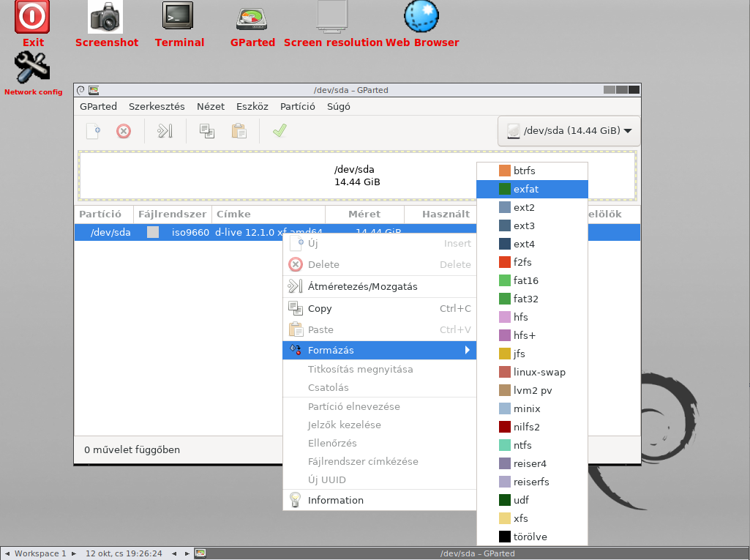The height and width of the screenshot is (560, 750).
Task: Choose the hfs filesystem entry
Action: [532, 317]
